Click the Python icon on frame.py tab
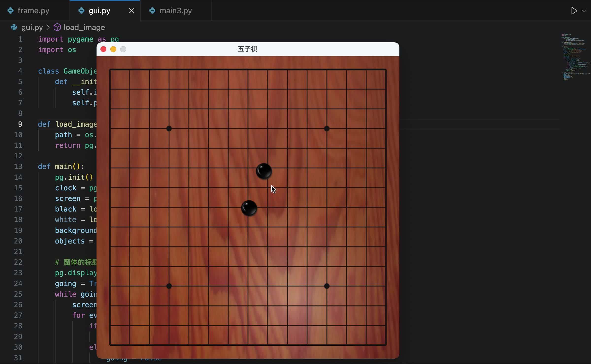The height and width of the screenshot is (364, 591). pyautogui.click(x=11, y=11)
